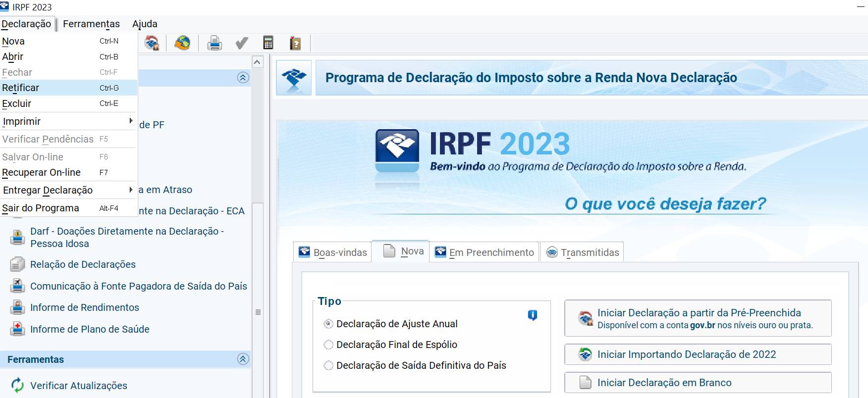The height and width of the screenshot is (398, 868).
Task: Choose Retificar from the Declaração menu
Action: click(x=21, y=88)
